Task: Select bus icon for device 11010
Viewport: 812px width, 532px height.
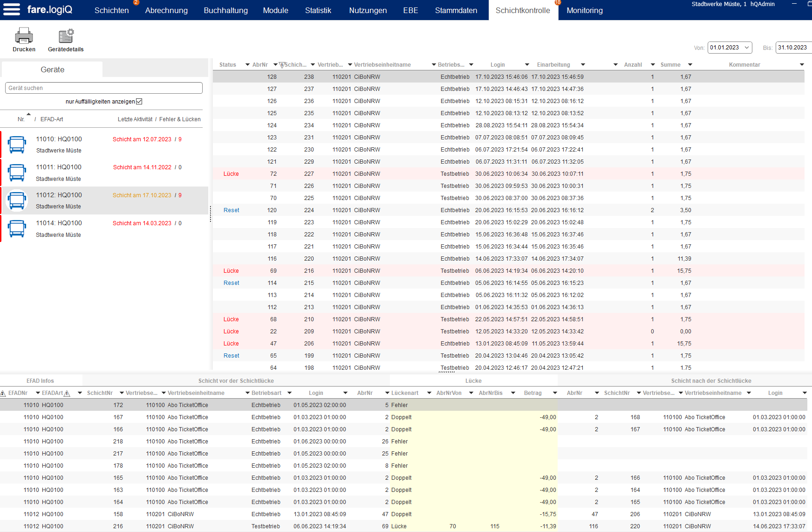Action: (x=17, y=145)
